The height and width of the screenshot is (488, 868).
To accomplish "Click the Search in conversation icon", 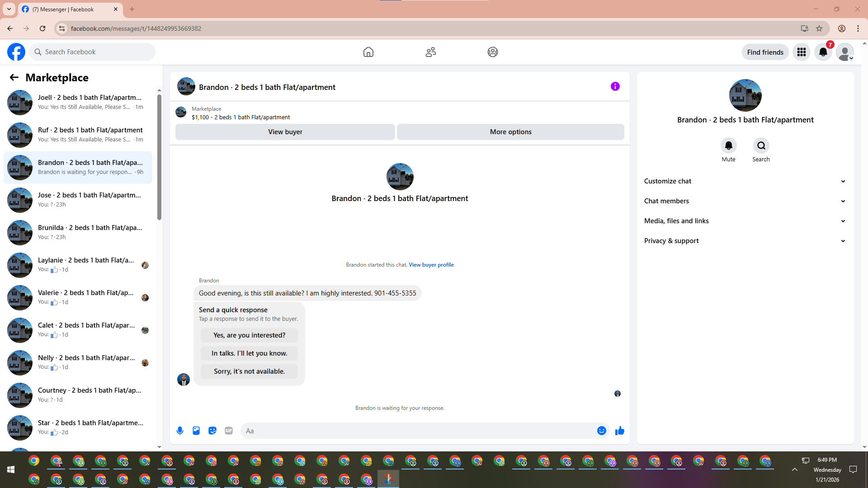I will click(761, 145).
